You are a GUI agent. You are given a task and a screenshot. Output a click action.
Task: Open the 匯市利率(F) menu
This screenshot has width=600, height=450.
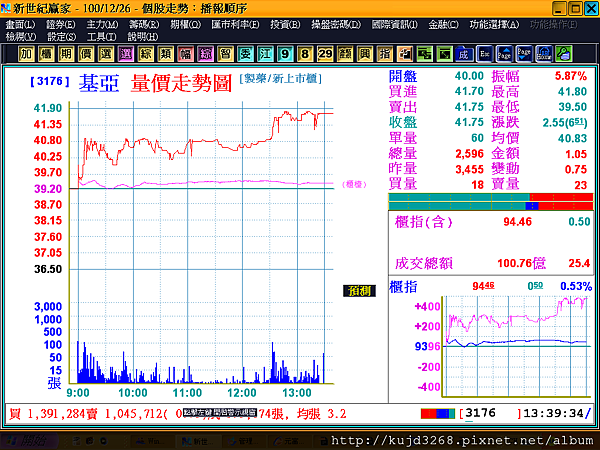click(x=235, y=25)
